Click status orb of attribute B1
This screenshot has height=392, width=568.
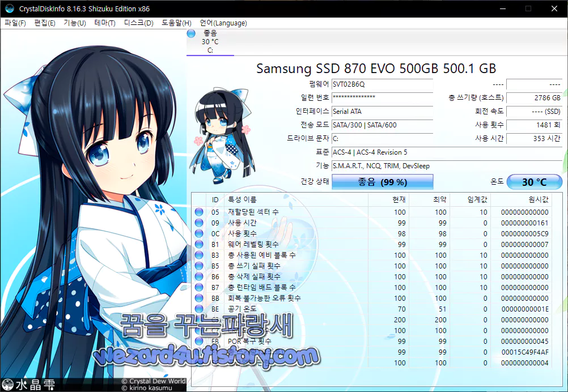click(x=199, y=244)
